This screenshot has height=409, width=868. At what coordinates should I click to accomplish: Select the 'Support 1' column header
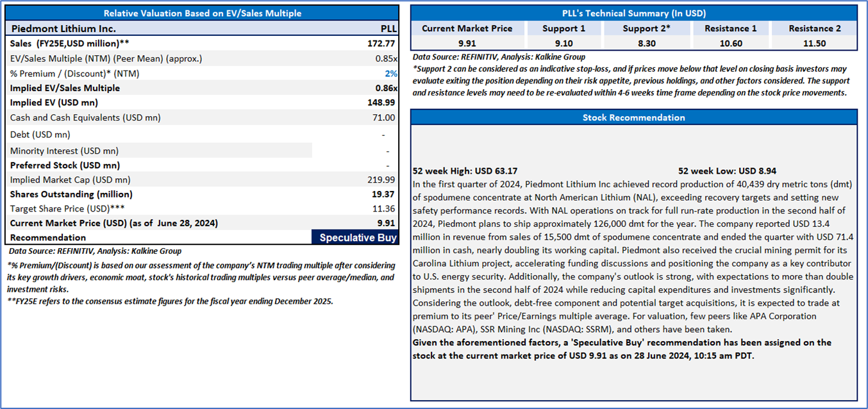pyautogui.click(x=563, y=29)
